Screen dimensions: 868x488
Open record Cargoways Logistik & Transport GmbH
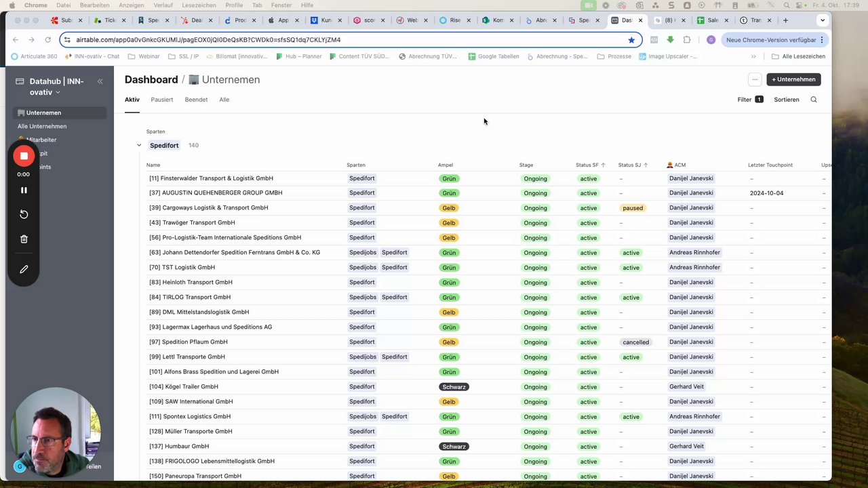pos(209,208)
